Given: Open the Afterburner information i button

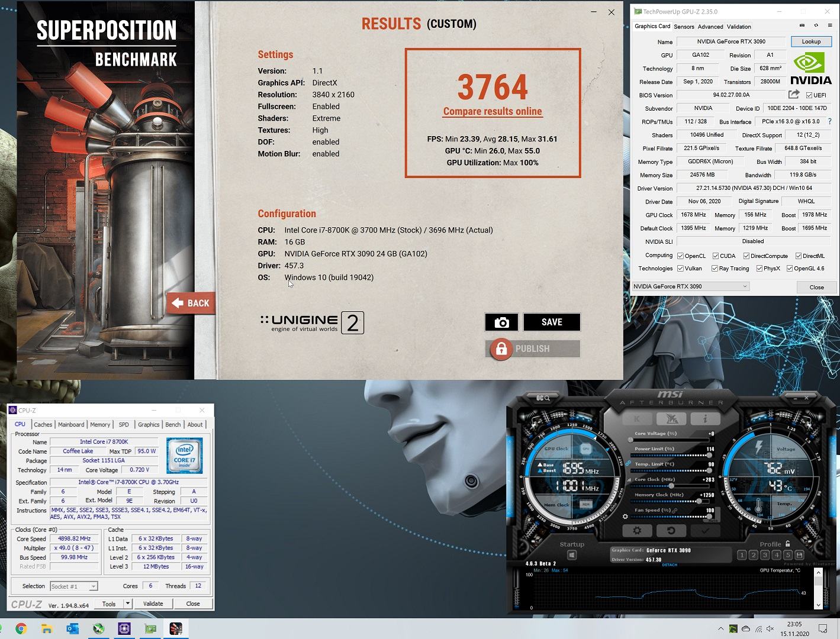Looking at the screenshot, I should pyautogui.click(x=704, y=419).
